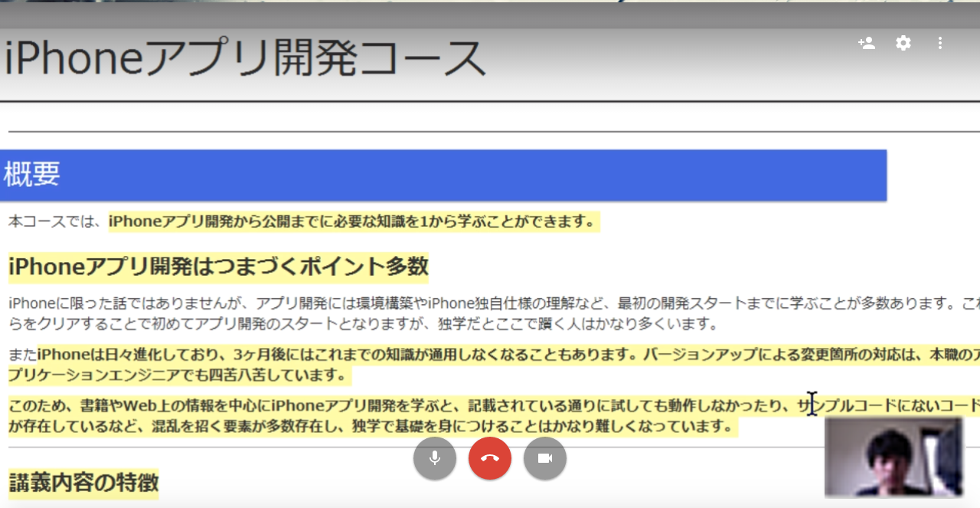This screenshot has height=508, width=980.
Task: Click the self-view video thumbnail
Action: click(893, 457)
